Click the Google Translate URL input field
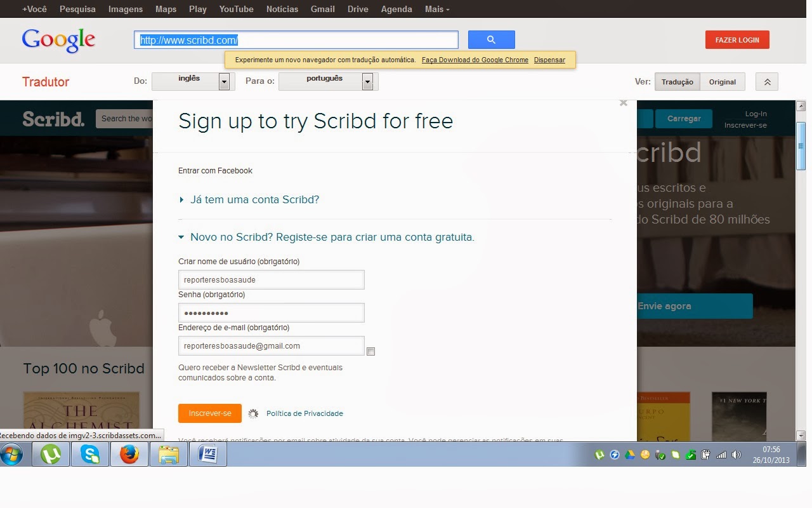This screenshot has width=812, height=508. point(296,40)
